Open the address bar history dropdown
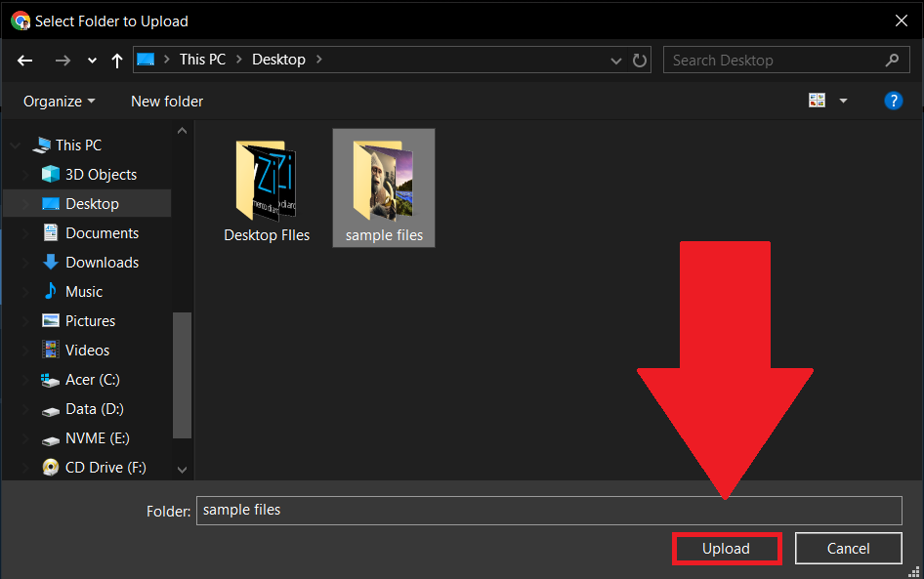The image size is (924, 579). click(615, 60)
